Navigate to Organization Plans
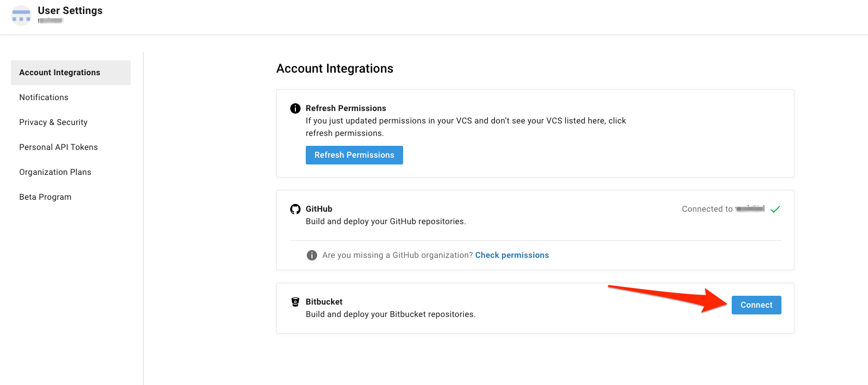 [55, 172]
